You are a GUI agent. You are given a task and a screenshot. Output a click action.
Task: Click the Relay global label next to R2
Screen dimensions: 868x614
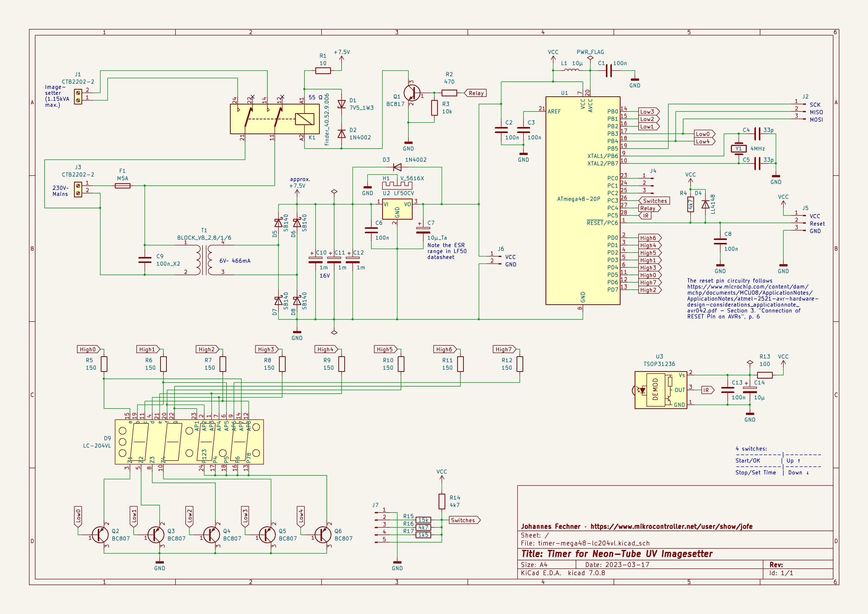[475, 93]
